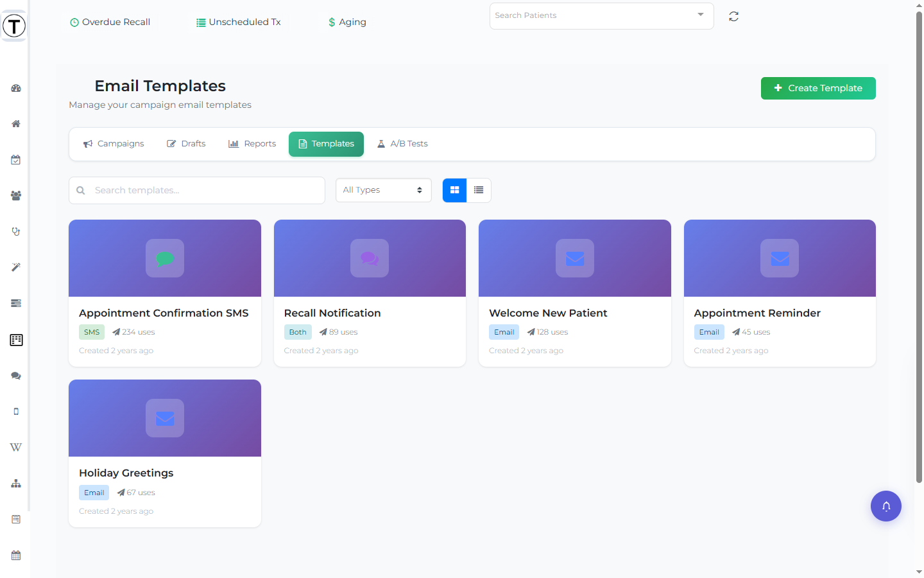Open the bottom calendar grid sidebar icon

click(x=16, y=556)
